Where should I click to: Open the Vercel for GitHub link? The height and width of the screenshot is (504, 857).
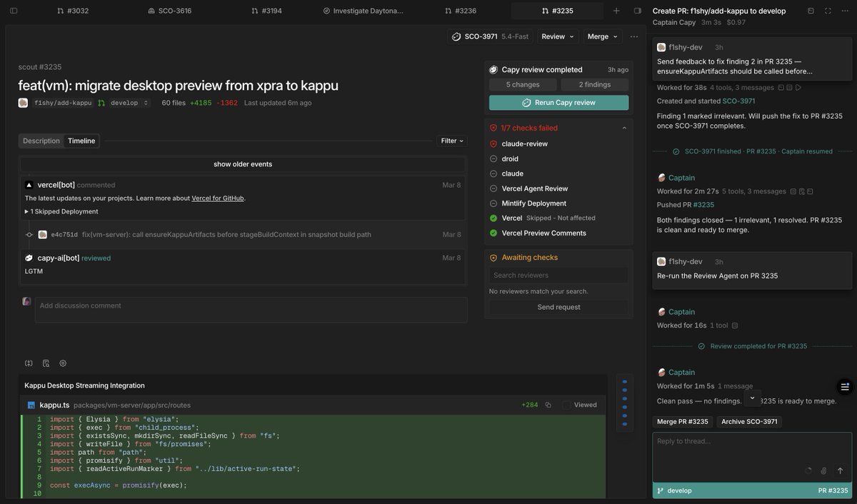[218, 198]
